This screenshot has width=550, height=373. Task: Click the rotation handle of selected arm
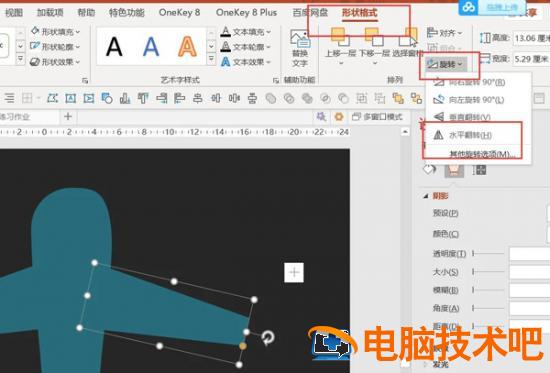[x=268, y=337]
